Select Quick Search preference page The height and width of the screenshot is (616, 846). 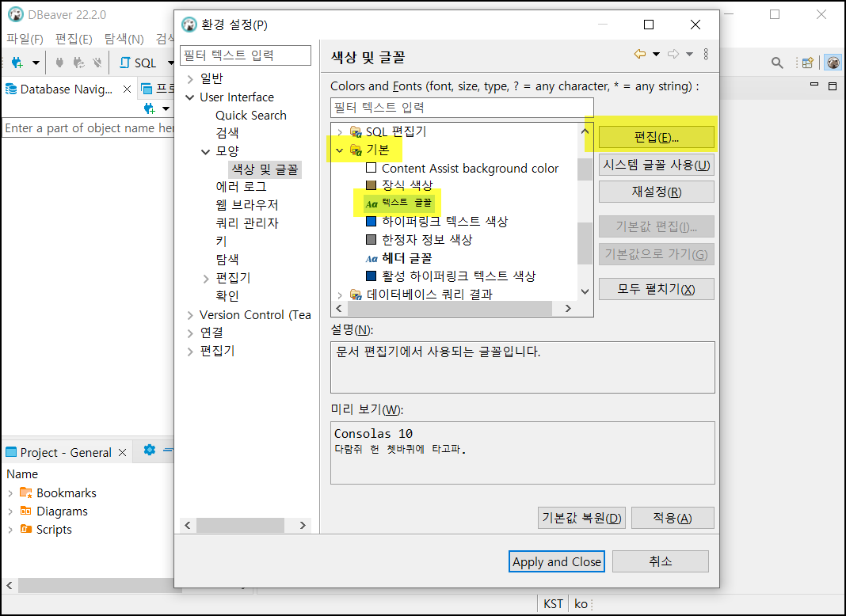[x=251, y=116]
